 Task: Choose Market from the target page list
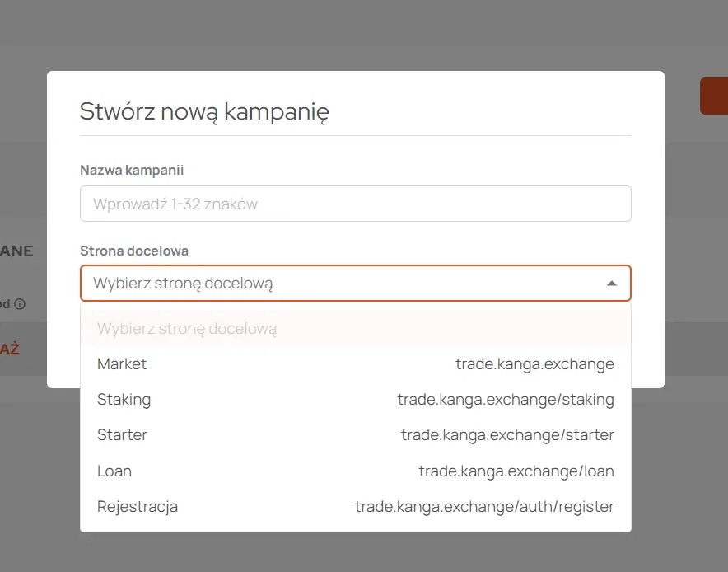355,363
